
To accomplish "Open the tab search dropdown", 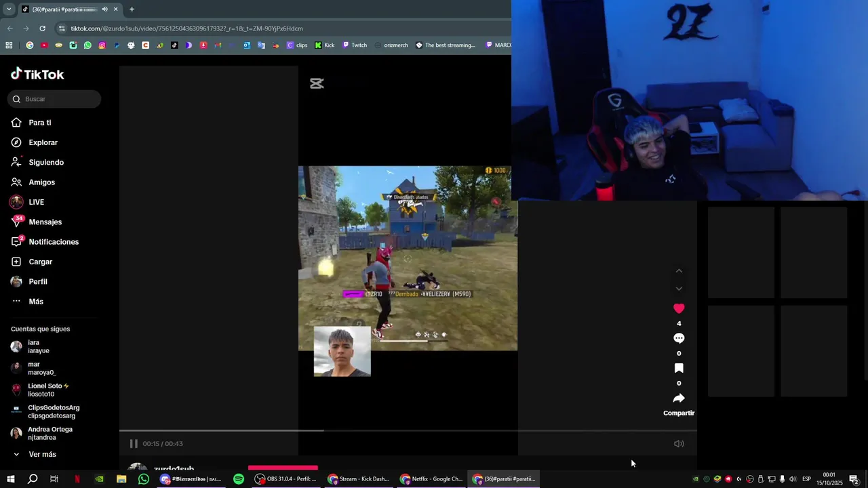I will click(x=8, y=9).
